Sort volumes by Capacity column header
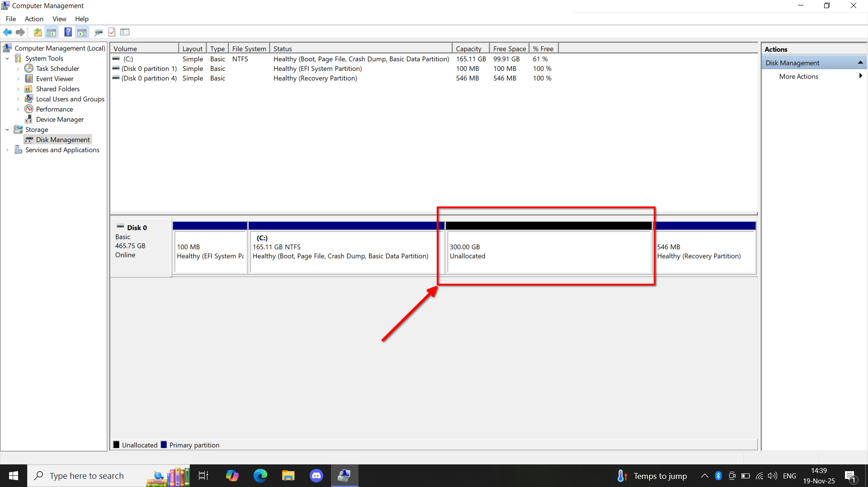 coord(468,49)
